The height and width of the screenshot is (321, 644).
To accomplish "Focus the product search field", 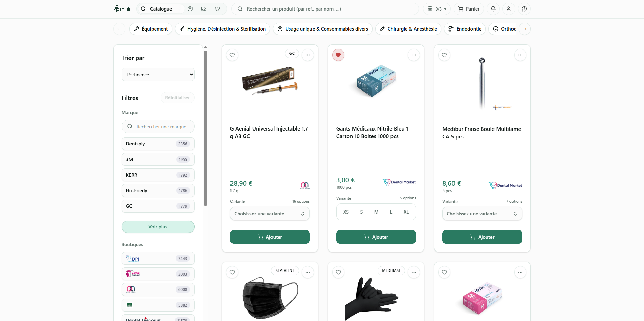I will (325, 9).
